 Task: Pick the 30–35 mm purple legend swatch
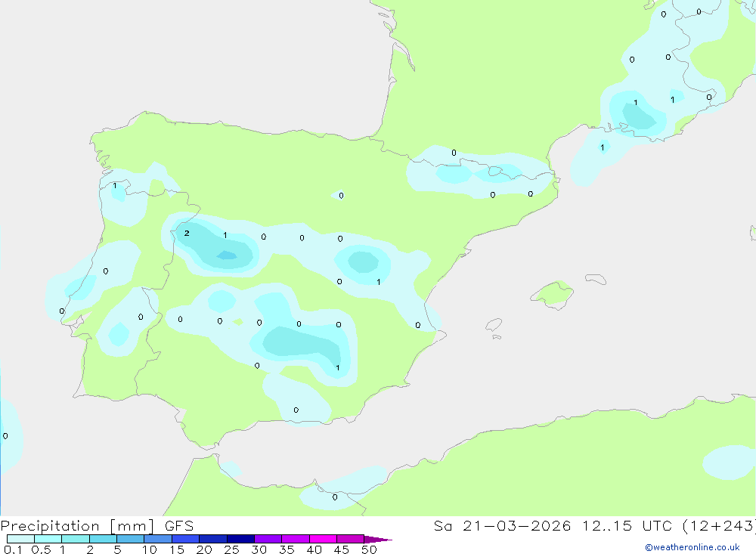(x=268, y=539)
